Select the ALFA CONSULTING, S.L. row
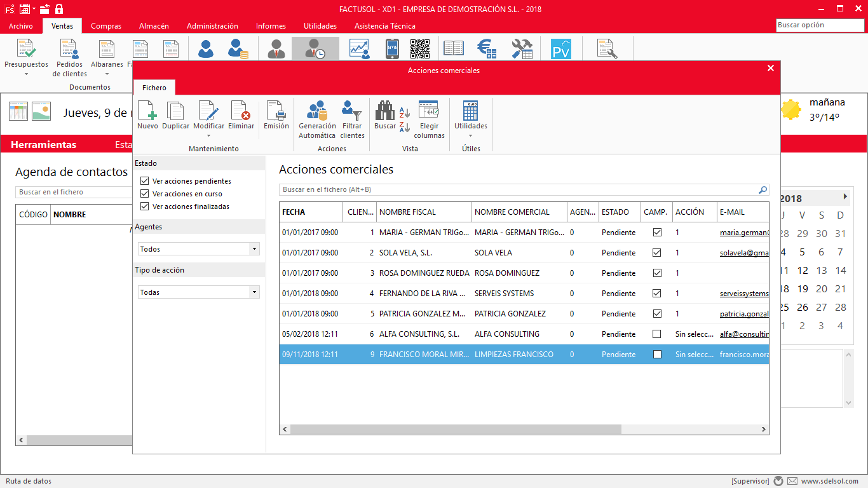 click(524, 334)
